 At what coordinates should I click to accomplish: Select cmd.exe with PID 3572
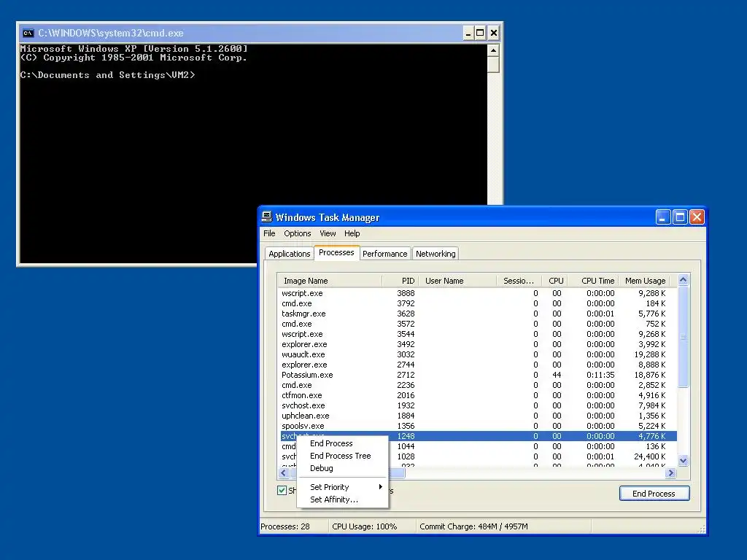(477, 324)
